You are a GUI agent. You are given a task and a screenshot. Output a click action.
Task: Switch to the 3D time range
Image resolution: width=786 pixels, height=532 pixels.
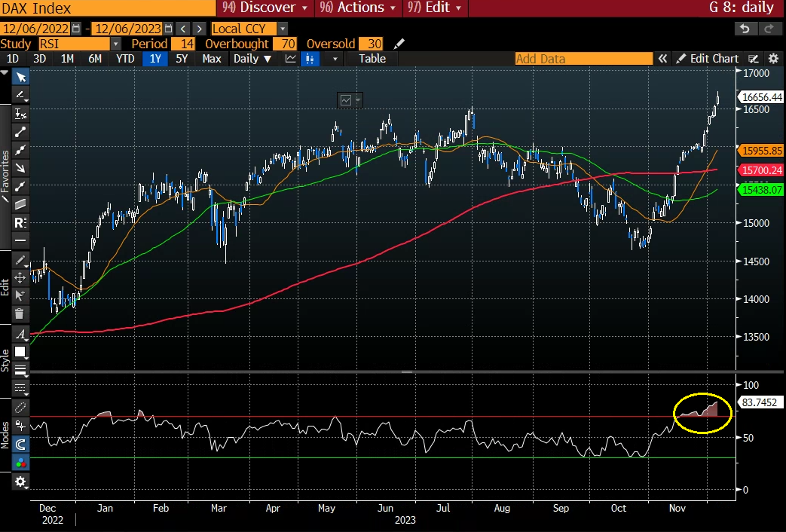point(40,59)
